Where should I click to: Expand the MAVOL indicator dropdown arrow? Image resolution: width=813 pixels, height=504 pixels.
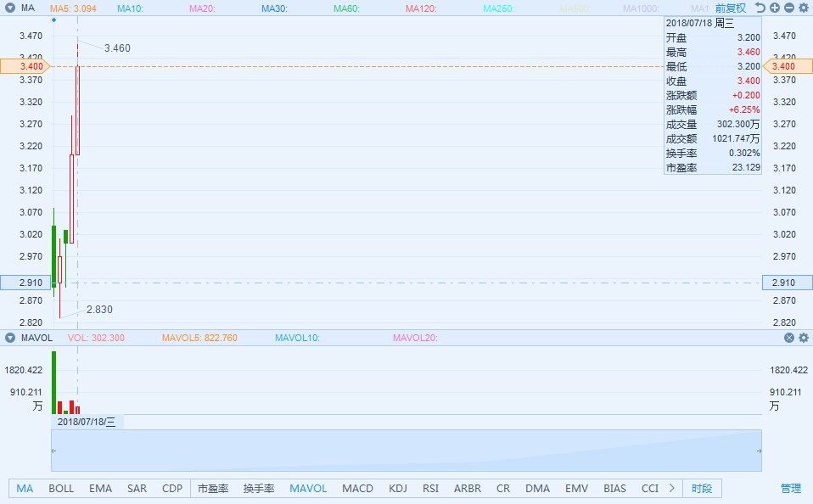point(10,338)
